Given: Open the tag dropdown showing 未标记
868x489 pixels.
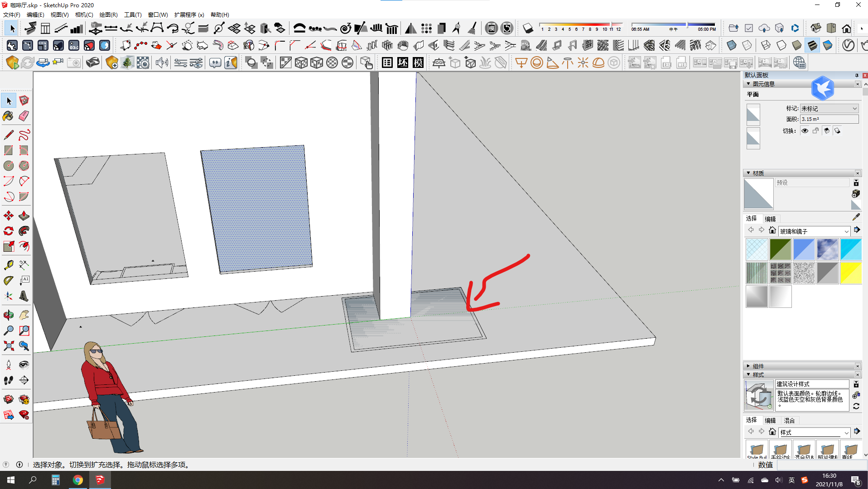Looking at the screenshot, I should [829, 109].
